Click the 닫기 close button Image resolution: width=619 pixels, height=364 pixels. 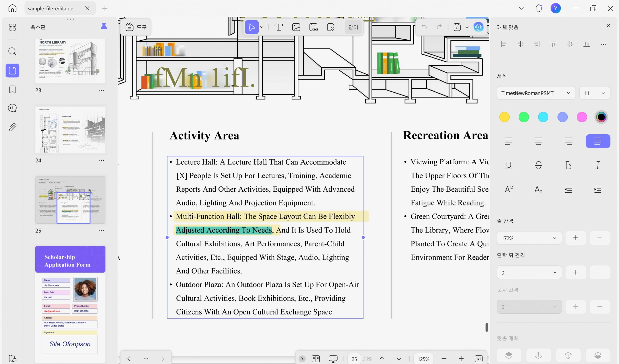click(x=353, y=27)
